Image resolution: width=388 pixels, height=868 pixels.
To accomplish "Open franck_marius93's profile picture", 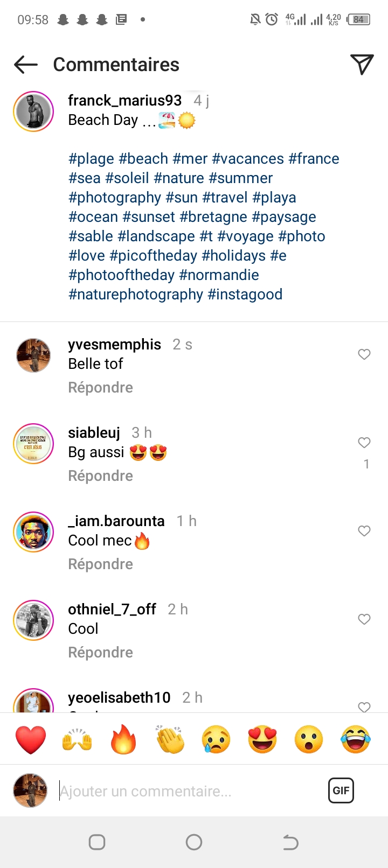I will 33,112.
